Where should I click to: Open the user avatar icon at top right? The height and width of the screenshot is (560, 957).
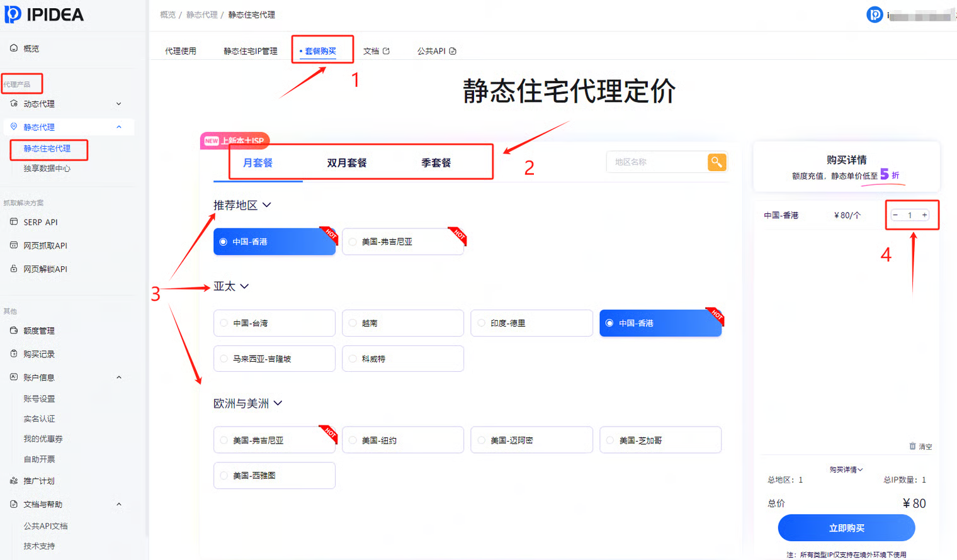(875, 14)
